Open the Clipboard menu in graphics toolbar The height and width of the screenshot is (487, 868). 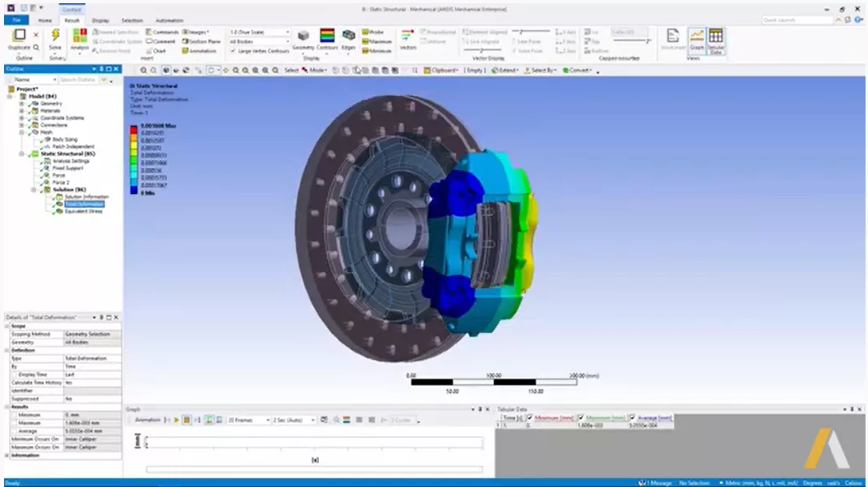(x=441, y=70)
